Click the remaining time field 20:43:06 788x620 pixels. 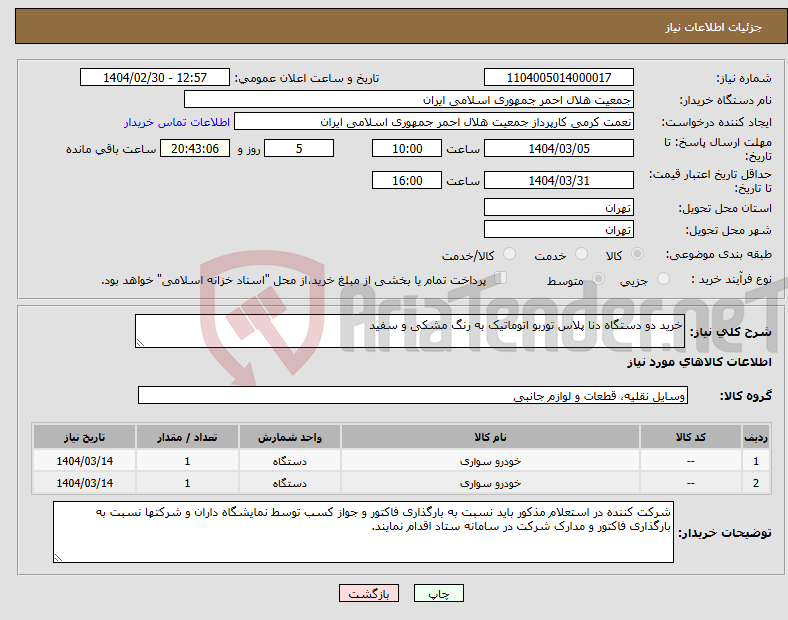click(x=195, y=148)
